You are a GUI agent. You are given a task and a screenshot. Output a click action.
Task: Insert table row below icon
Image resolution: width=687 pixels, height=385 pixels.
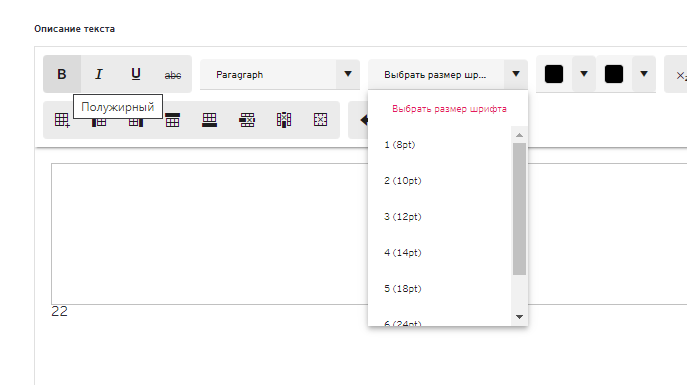coord(209,120)
